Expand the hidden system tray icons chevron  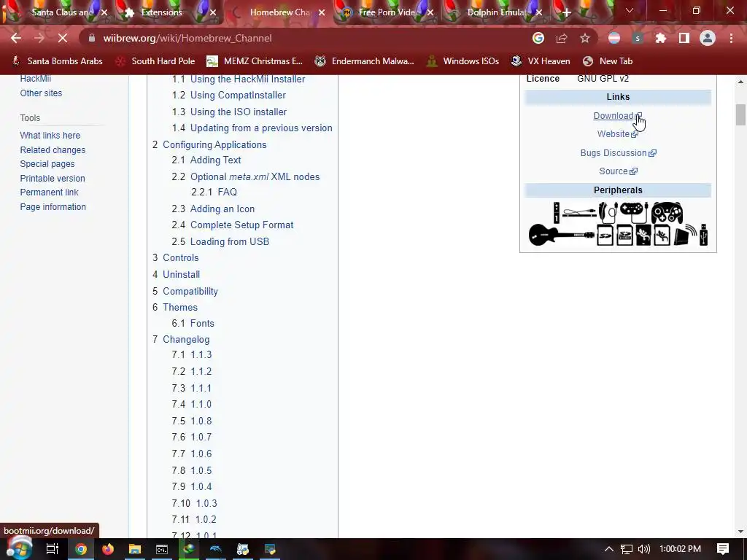pos(609,549)
